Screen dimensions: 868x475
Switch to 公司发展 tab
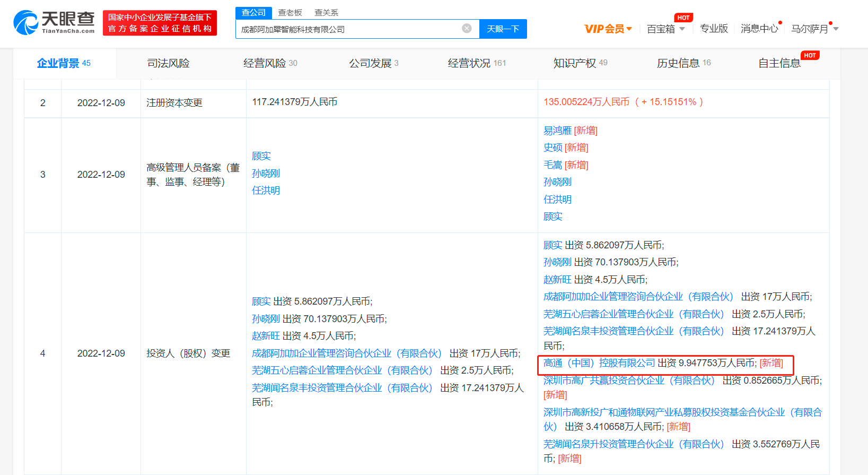point(373,63)
